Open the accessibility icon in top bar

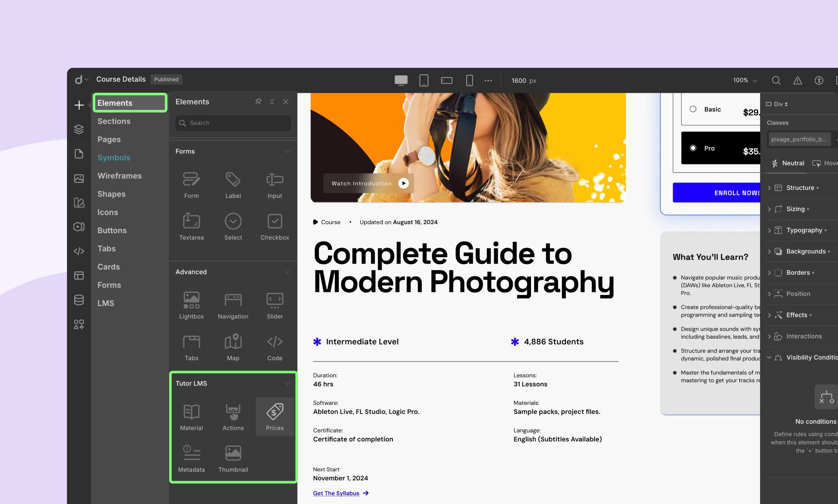coord(819,80)
